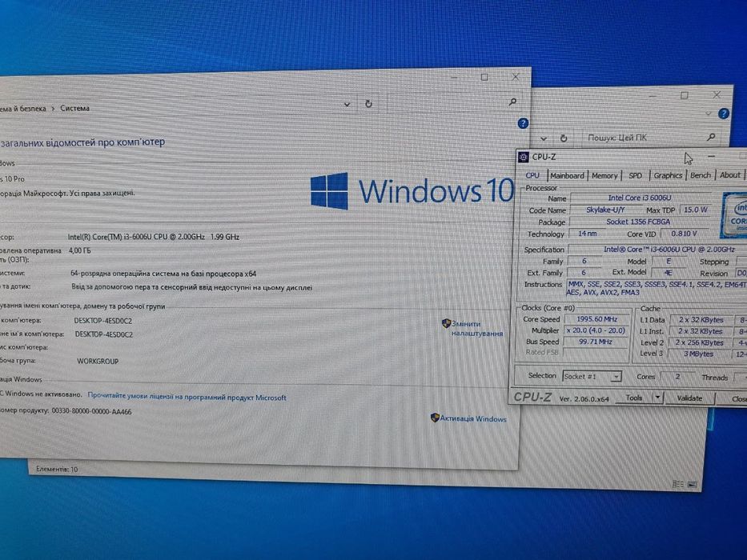
Task: Click the help icon in System window
Action: 523,123
